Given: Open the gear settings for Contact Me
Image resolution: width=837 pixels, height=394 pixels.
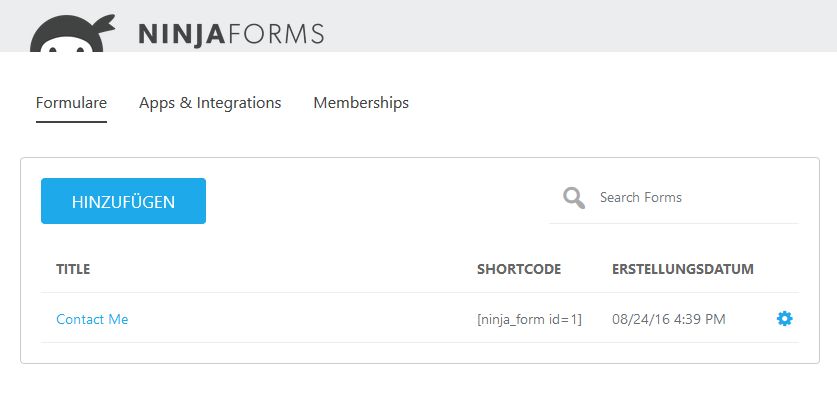Looking at the screenshot, I should point(784,319).
